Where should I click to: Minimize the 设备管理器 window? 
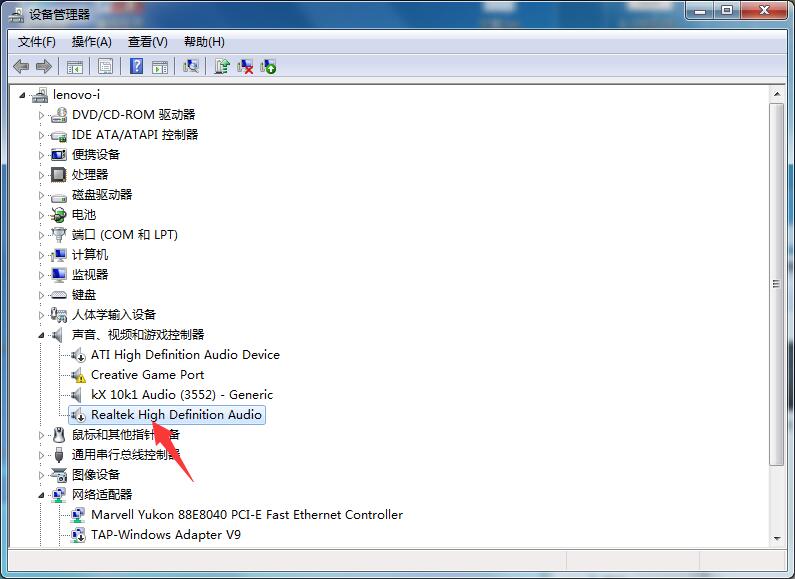700,10
